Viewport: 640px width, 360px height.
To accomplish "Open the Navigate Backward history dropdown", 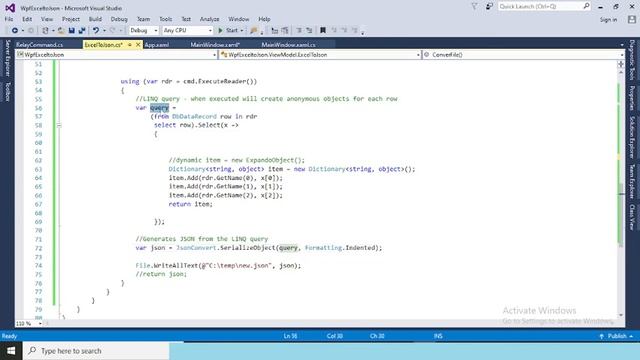I will pyautogui.click(x=22, y=31).
